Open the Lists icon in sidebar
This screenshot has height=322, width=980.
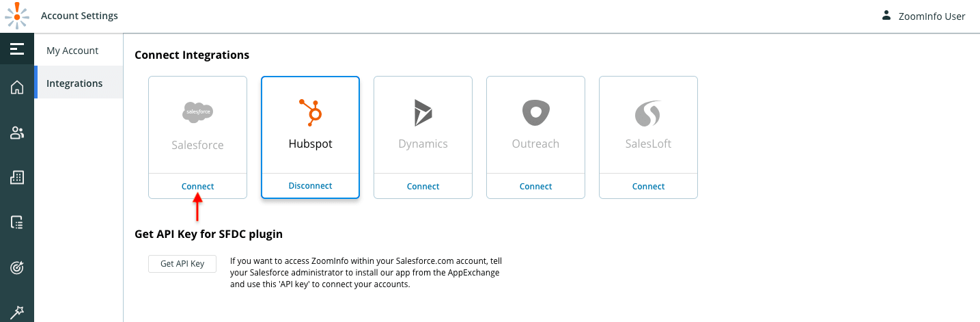(x=17, y=222)
